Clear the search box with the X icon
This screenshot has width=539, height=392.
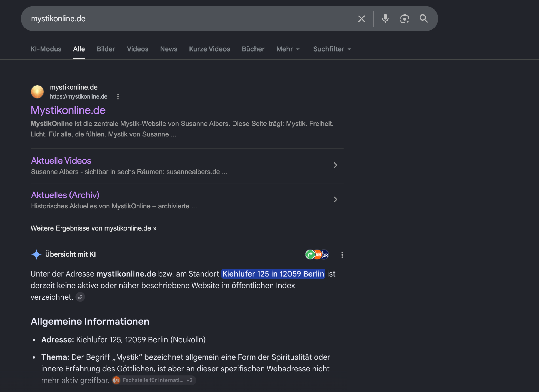(362, 19)
